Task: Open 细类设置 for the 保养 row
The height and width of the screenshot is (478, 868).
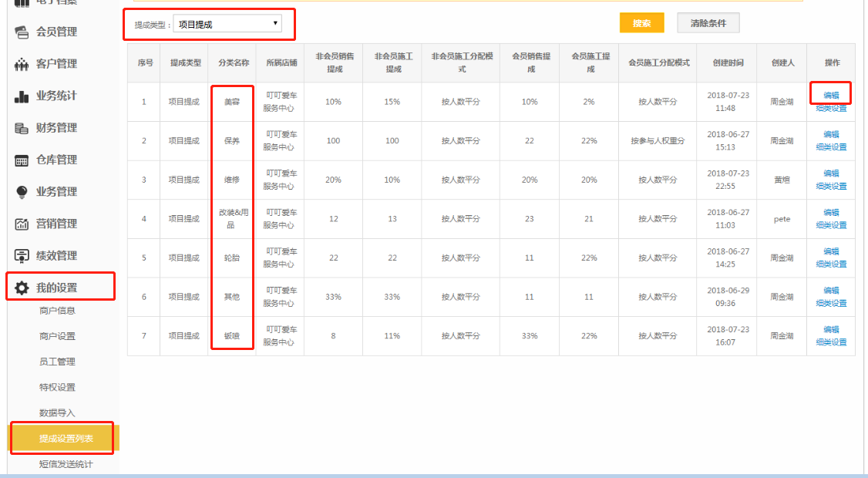Action: pos(831,147)
